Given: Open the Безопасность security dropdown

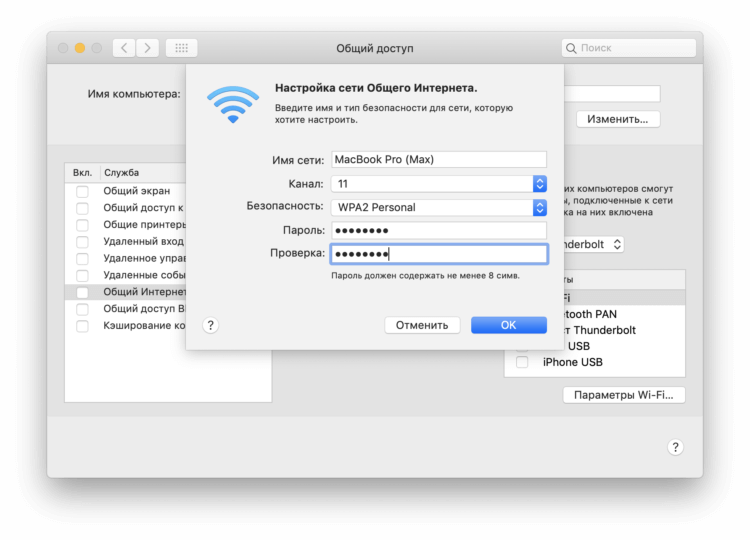Looking at the screenshot, I should (439, 208).
